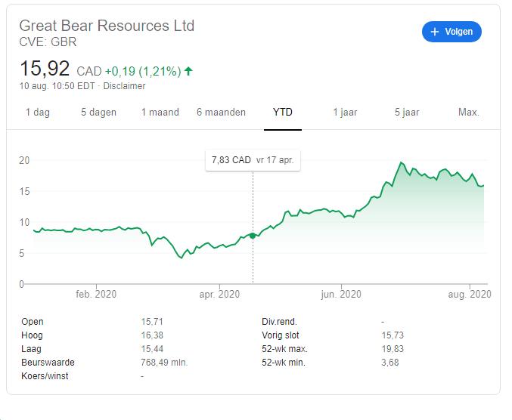Click the 52-wk max. value 19,83
The width and height of the screenshot is (512, 420).
coord(393,349)
